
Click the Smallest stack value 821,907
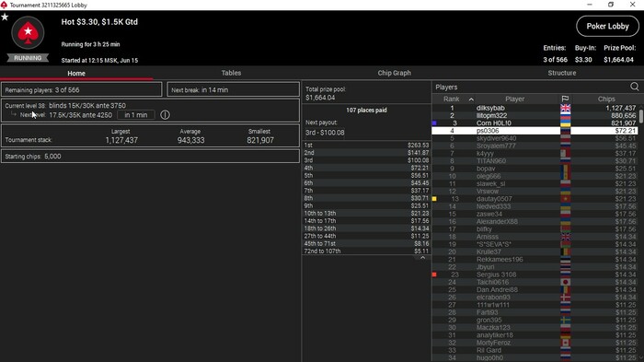260,140
